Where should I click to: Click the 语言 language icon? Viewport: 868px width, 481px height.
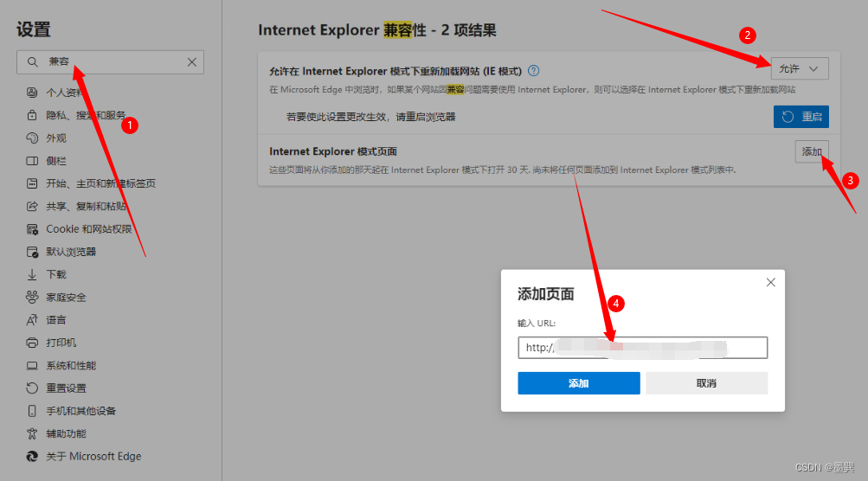click(32, 320)
